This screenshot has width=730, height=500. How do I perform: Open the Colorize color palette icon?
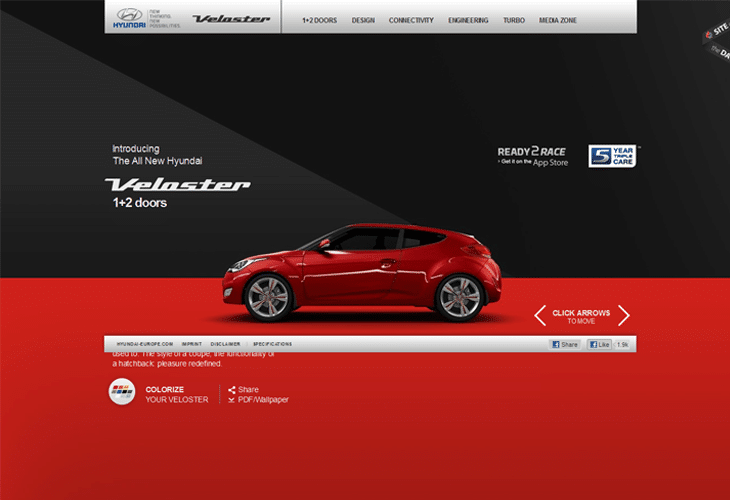122,392
